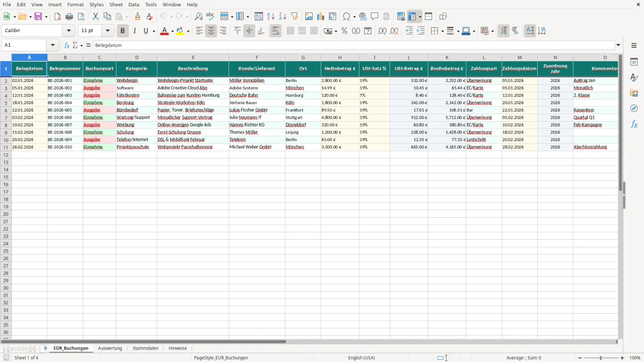
Task: Toggle AutoFilter funnel icon
Action: click(x=295, y=17)
